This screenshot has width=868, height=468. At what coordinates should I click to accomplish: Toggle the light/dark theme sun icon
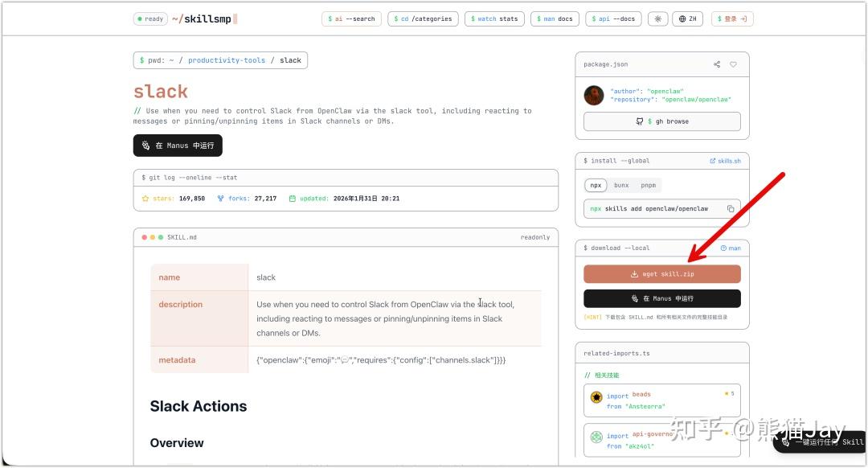point(657,18)
